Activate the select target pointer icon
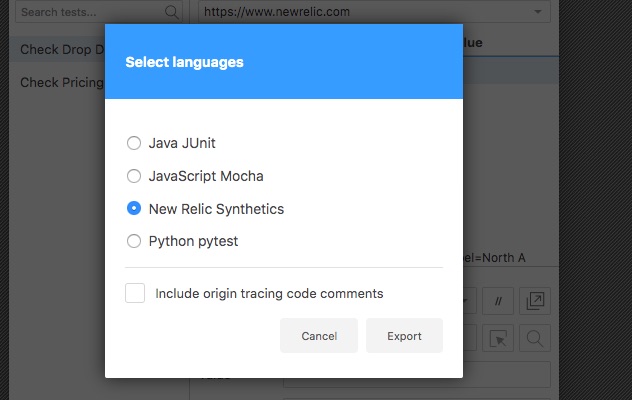Screen dimensions: 640x400 (498, 338)
